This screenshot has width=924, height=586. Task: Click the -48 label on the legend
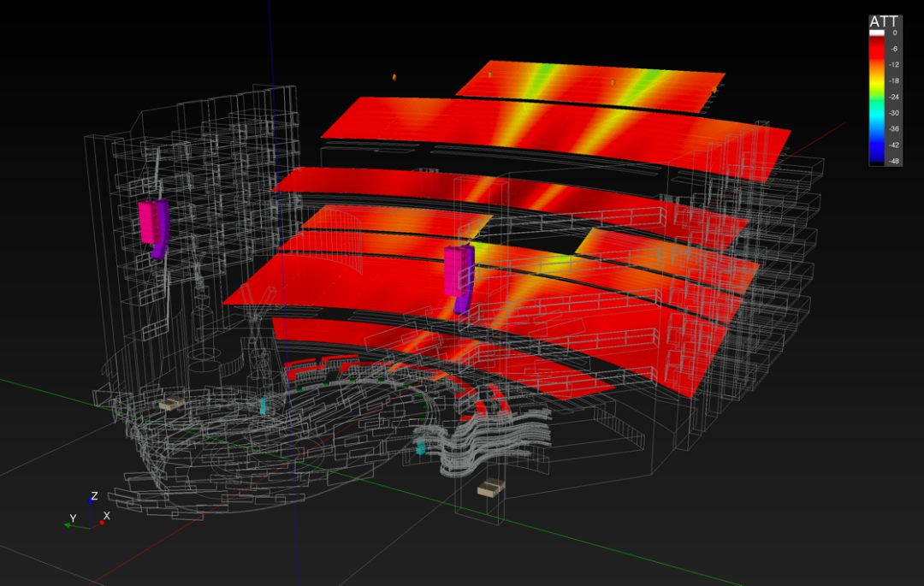click(x=893, y=161)
